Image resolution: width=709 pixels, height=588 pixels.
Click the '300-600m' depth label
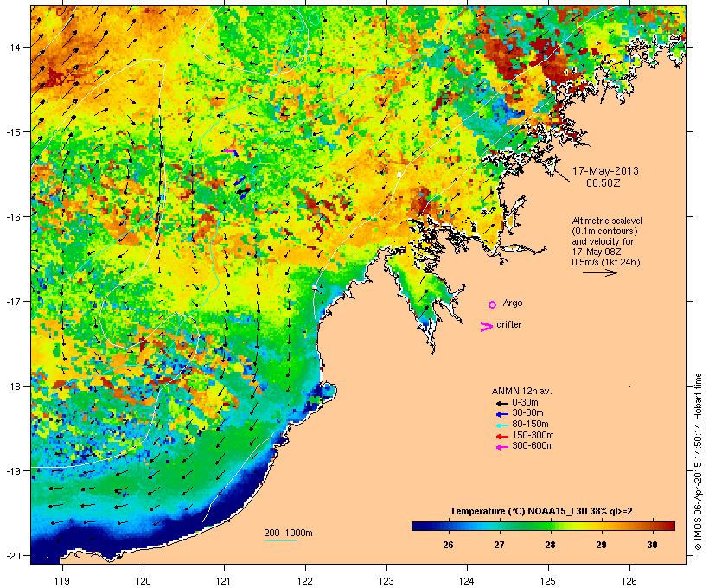click(x=533, y=446)
